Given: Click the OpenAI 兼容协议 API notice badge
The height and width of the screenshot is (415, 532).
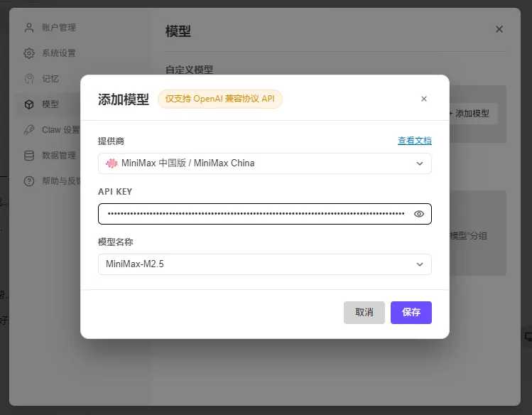Looking at the screenshot, I should tap(220, 99).
